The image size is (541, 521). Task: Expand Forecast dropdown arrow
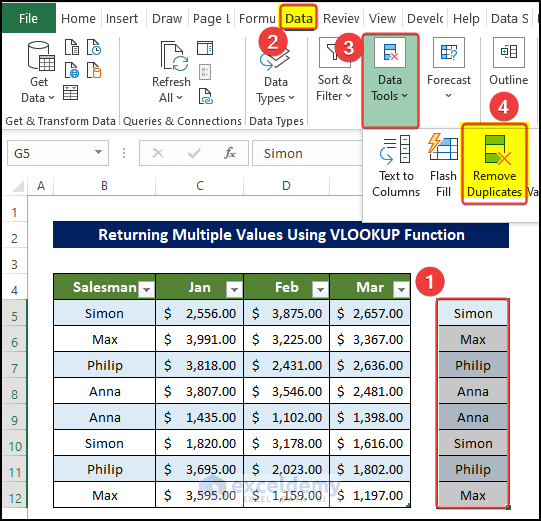(448, 96)
